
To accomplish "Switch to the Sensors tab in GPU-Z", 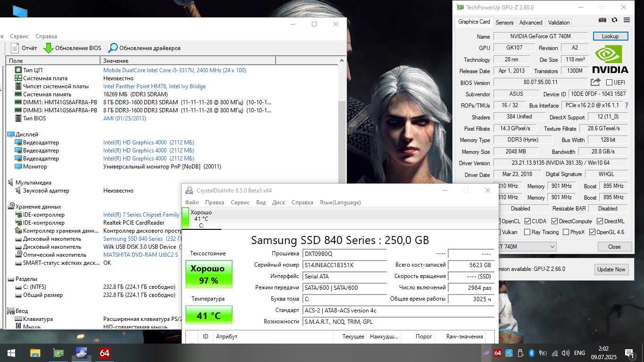I will [504, 22].
